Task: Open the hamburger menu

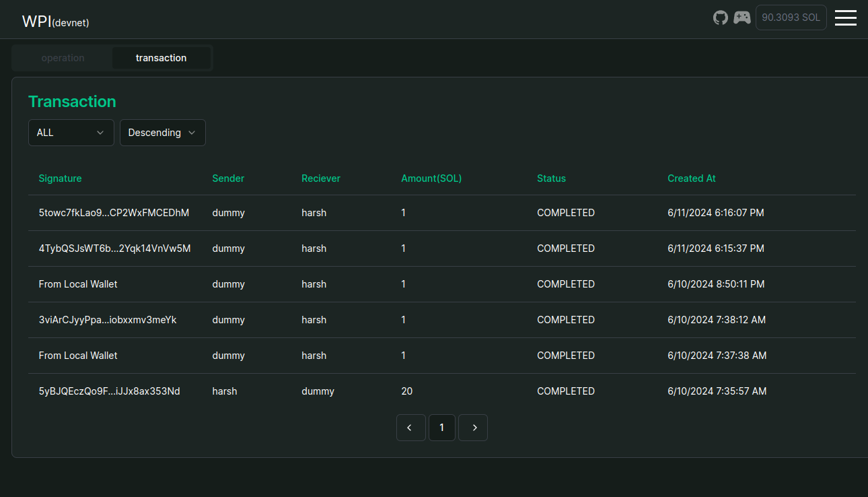Action: 846,18
